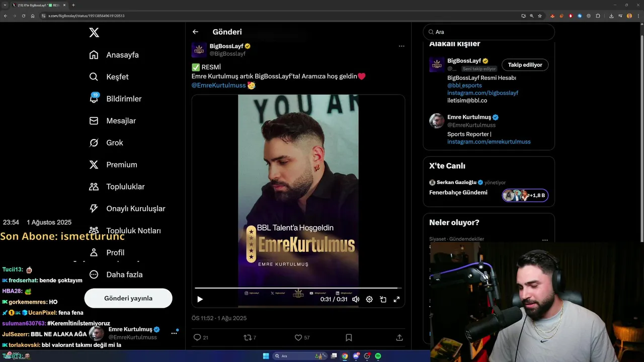Go to browser home page
This screenshot has width=644, height=362.
[33, 16]
